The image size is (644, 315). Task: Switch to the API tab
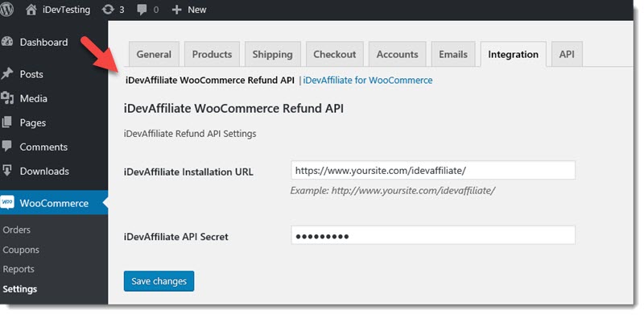(567, 54)
